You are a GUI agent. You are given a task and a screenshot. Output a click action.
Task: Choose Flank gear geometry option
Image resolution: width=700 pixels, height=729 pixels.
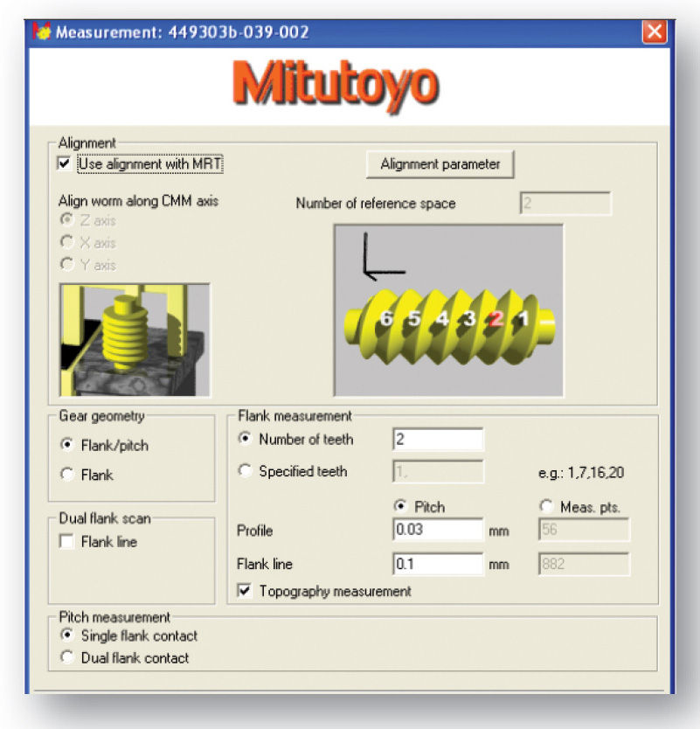[x=67, y=475]
